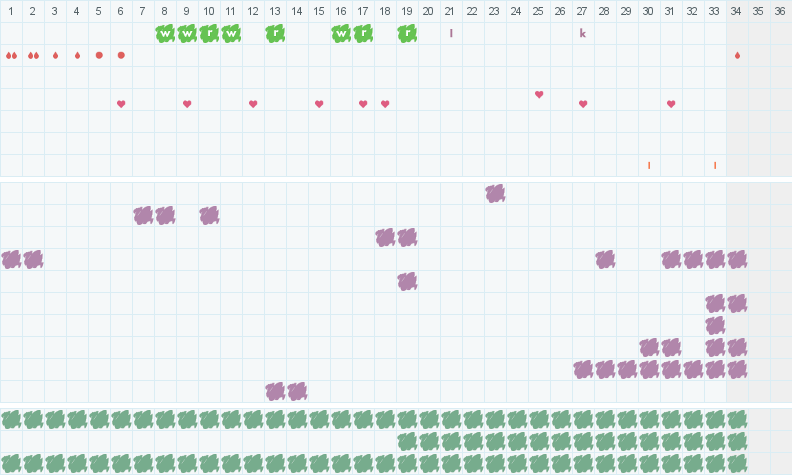
Task: Click the purple scribble on day 28
Action: tap(605, 259)
